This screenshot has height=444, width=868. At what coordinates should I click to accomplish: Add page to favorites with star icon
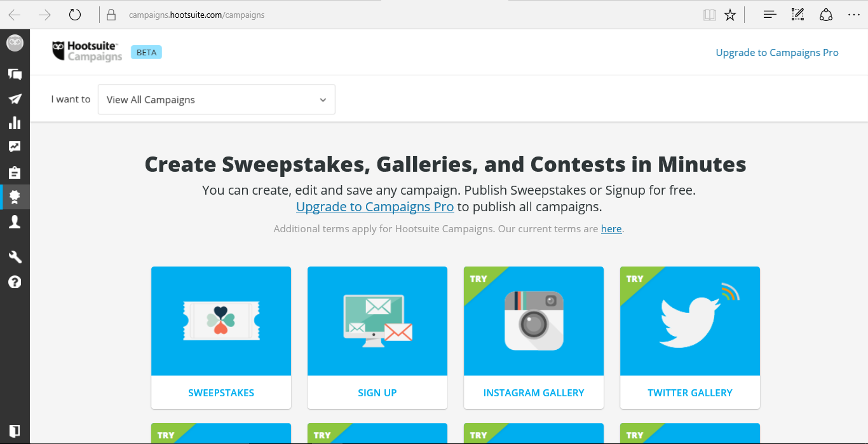pyautogui.click(x=730, y=15)
